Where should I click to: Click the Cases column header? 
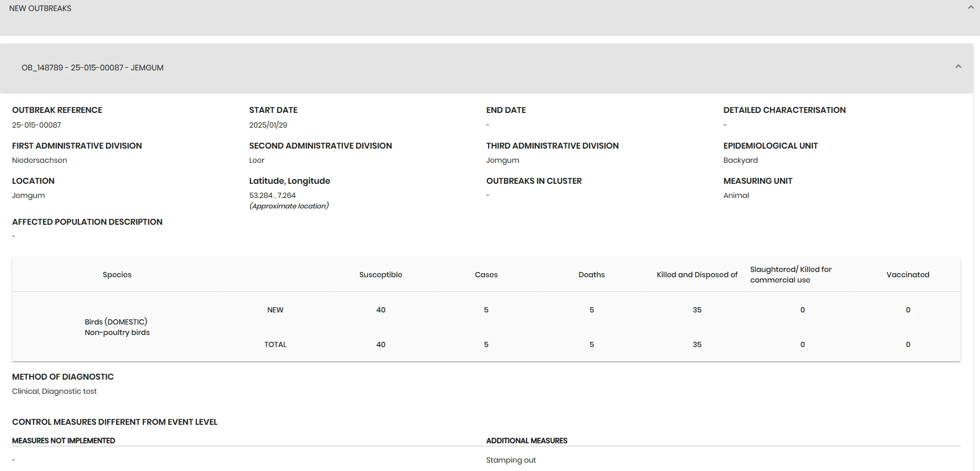[486, 275]
